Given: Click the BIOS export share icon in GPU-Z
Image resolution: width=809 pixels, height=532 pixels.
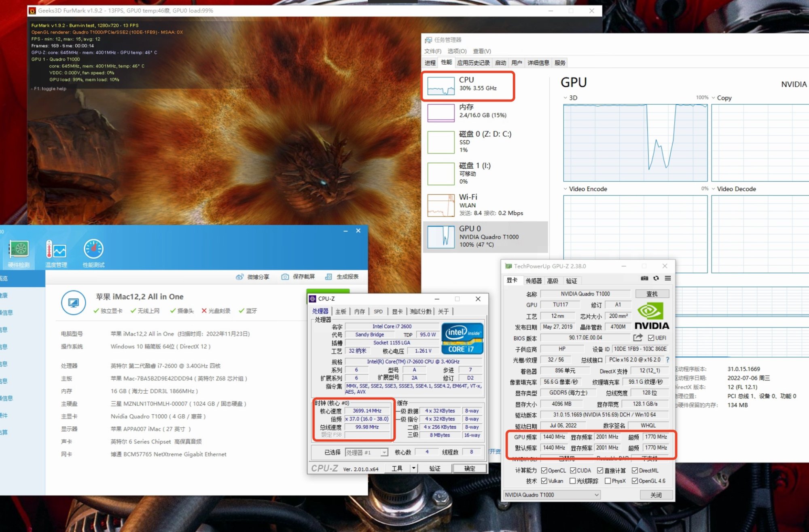Looking at the screenshot, I should pyautogui.click(x=638, y=338).
